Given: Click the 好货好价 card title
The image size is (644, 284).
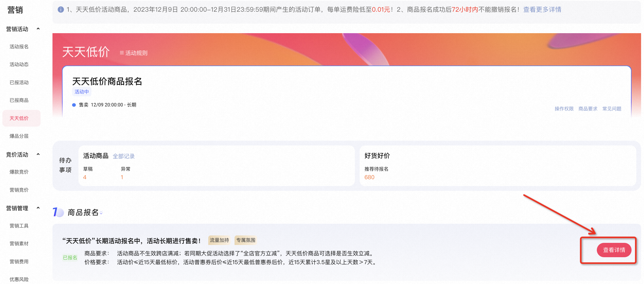Looking at the screenshot, I should (377, 156).
